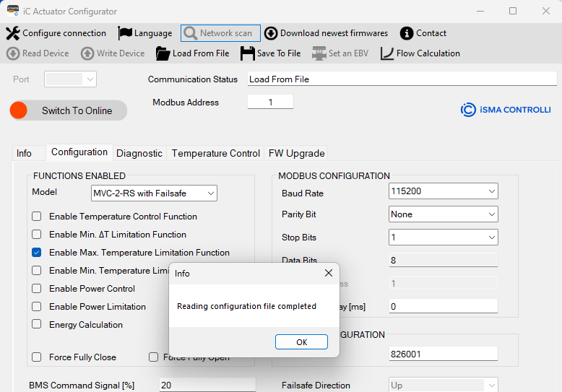Expand the Parity Bit dropdown
562x392 pixels.
coord(444,214)
